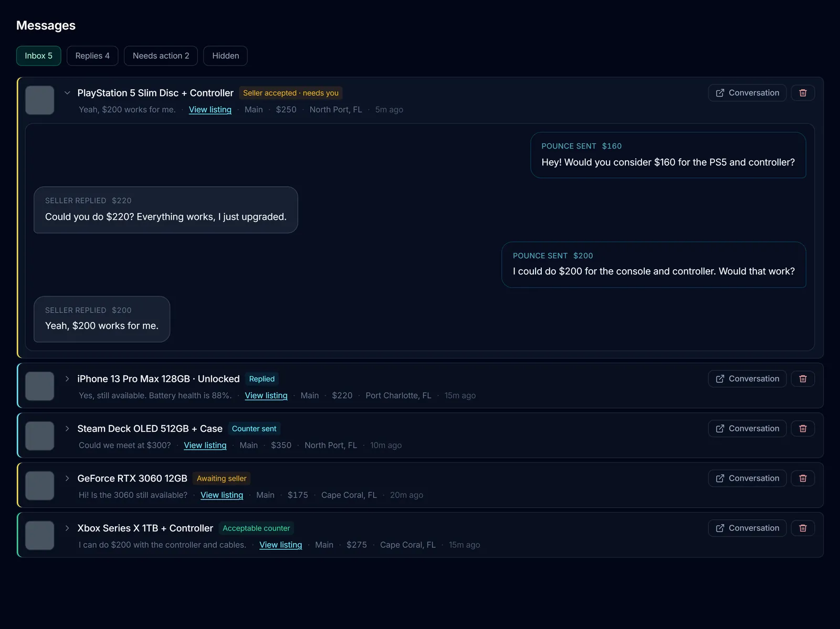Click 'Could you do $220?' seller reply
The height and width of the screenshot is (629, 840).
pyautogui.click(x=166, y=210)
